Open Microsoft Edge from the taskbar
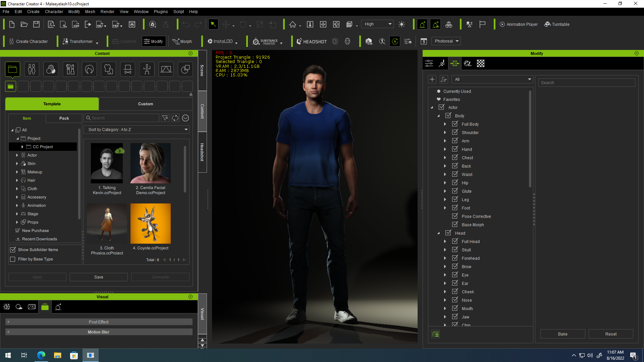 [x=41, y=355]
